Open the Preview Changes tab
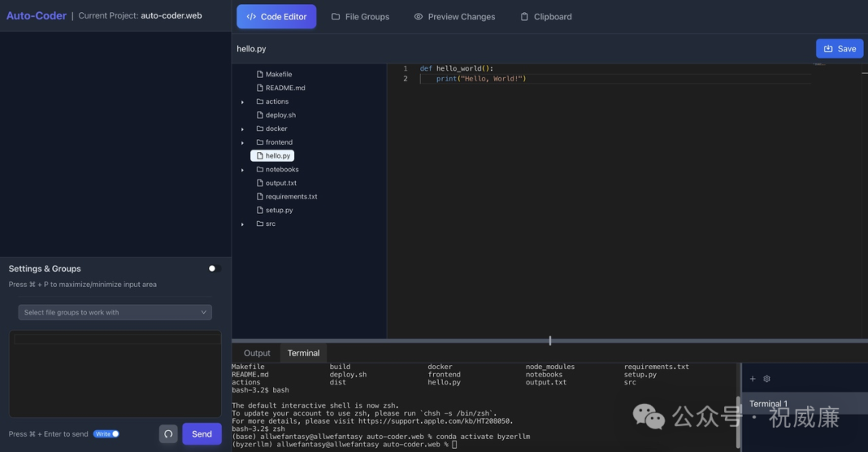This screenshot has width=868, height=452. click(x=454, y=17)
